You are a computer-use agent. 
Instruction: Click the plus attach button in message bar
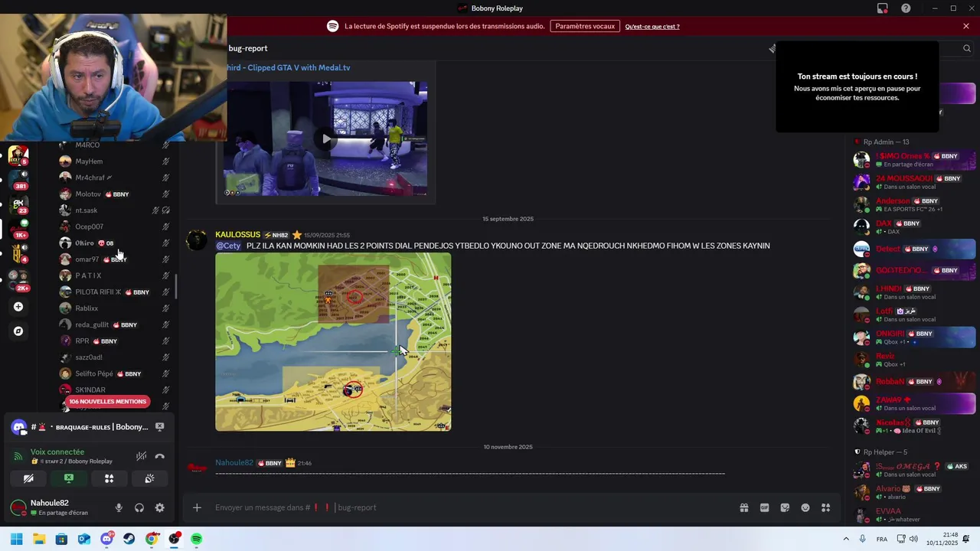[x=197, y=507]
